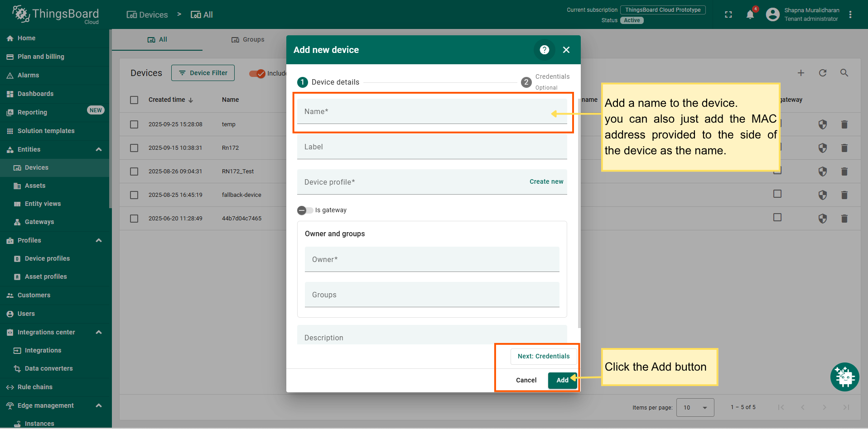Open the user account menu dots
The width and height of the screenshot is (868, 429).
click(x=850, y=15)
